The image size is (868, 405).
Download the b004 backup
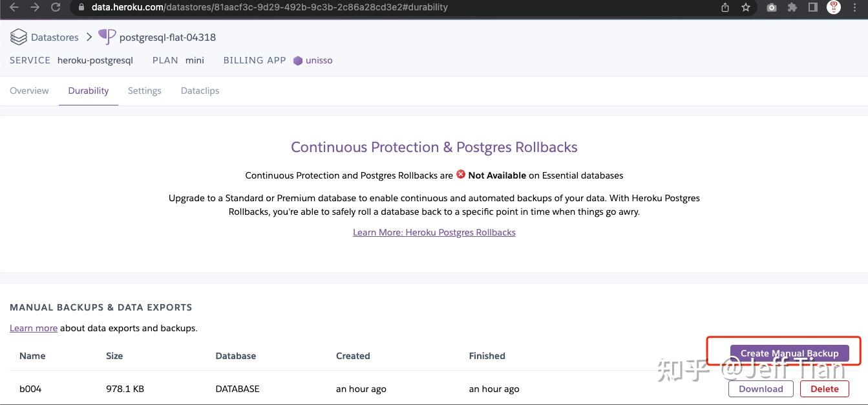click(761, 389)
